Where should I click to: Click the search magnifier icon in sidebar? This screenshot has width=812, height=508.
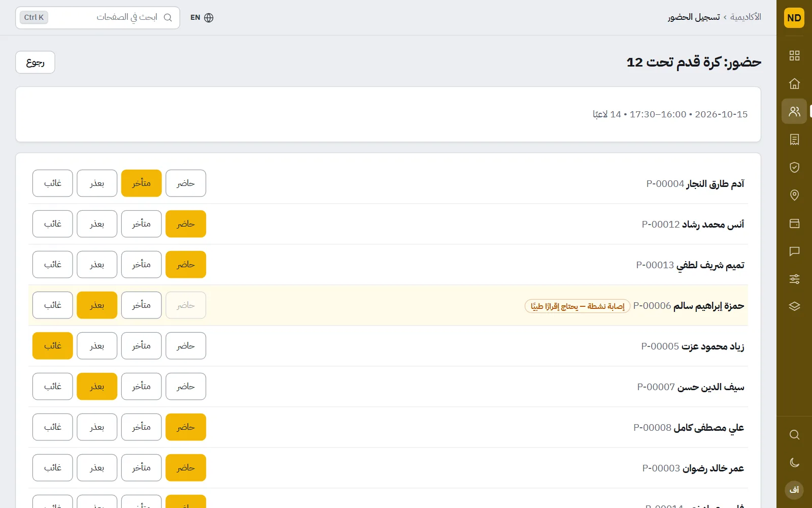tap(794, 435)
